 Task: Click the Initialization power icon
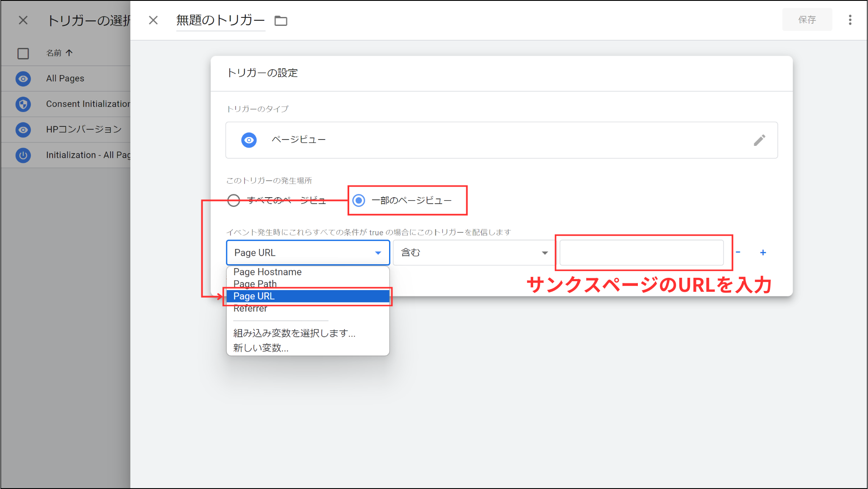pos(23,155)
